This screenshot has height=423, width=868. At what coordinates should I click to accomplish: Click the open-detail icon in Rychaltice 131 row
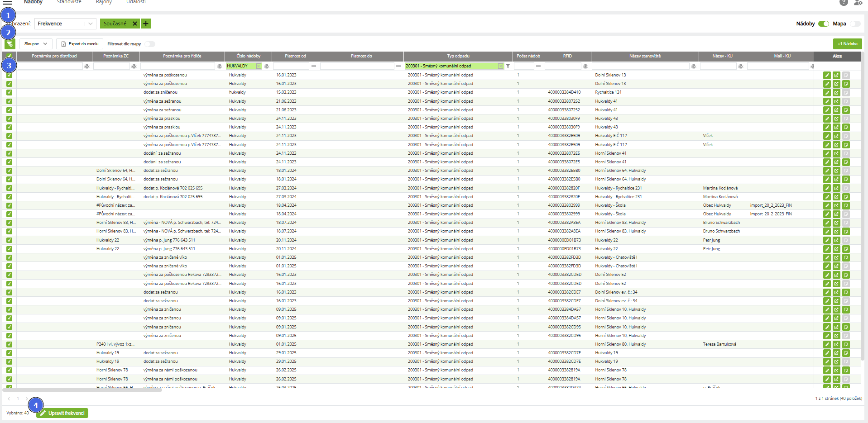point(836,93)
